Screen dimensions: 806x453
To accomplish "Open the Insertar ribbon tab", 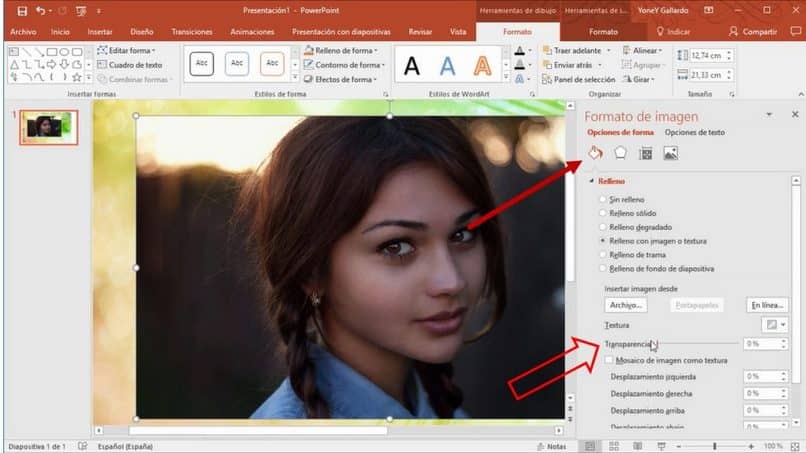I will (x=100, y=32).
